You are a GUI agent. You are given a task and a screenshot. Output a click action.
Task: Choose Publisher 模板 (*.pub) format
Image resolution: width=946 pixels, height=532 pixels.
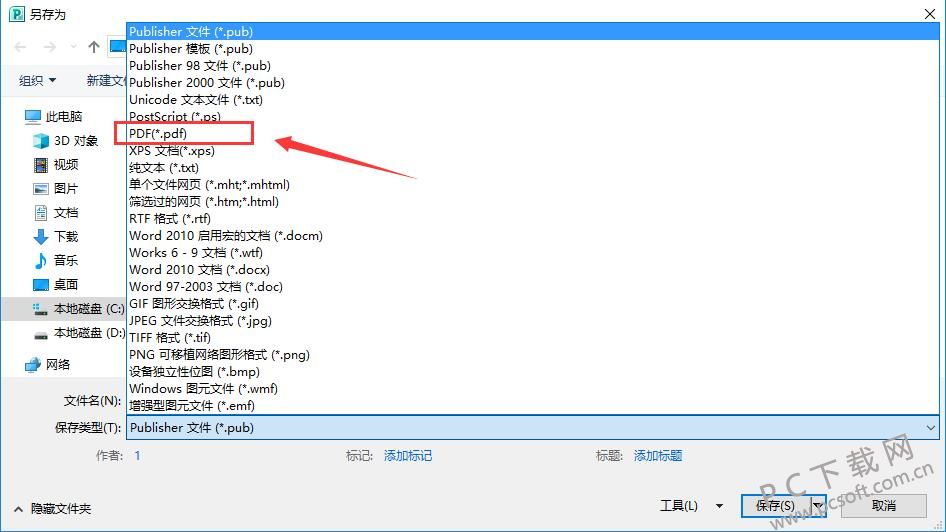tap(533, 48)
